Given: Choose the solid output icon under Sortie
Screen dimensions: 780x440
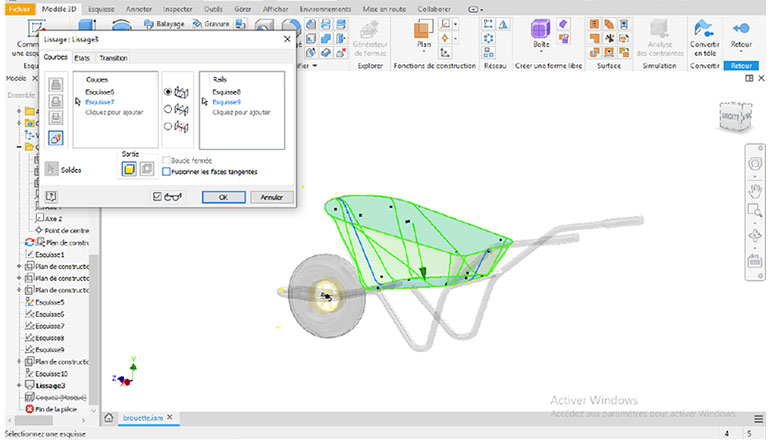Looking at the screenshot, I should [129, 170].
